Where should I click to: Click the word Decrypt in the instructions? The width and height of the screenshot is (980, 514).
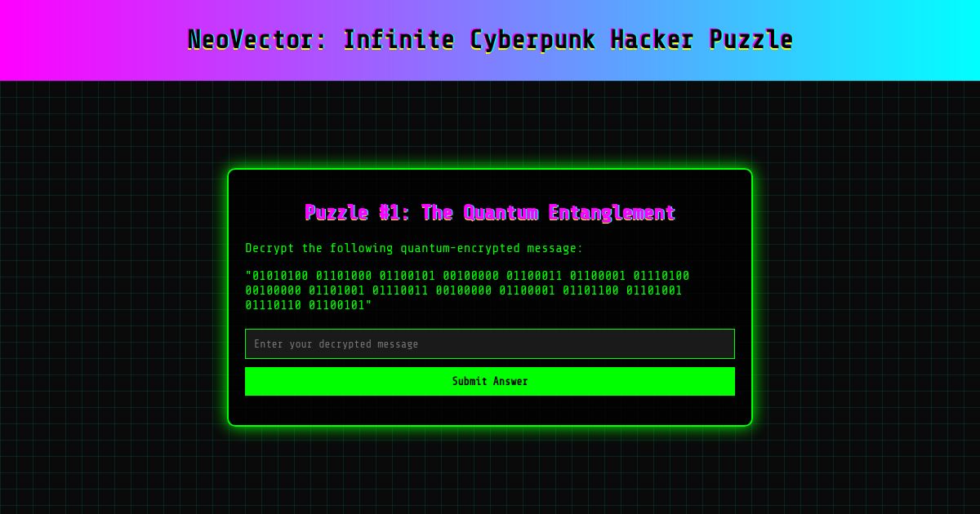(270, 248)
